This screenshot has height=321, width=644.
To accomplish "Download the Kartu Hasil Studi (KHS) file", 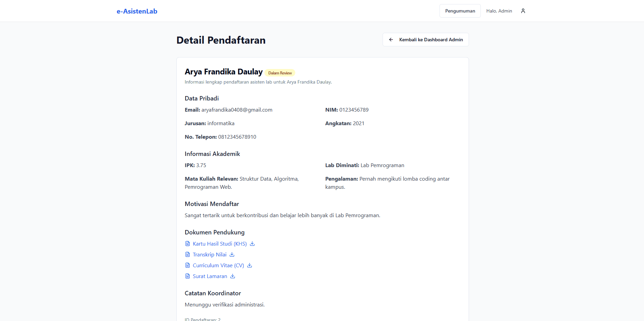I will tap(252, 244).
